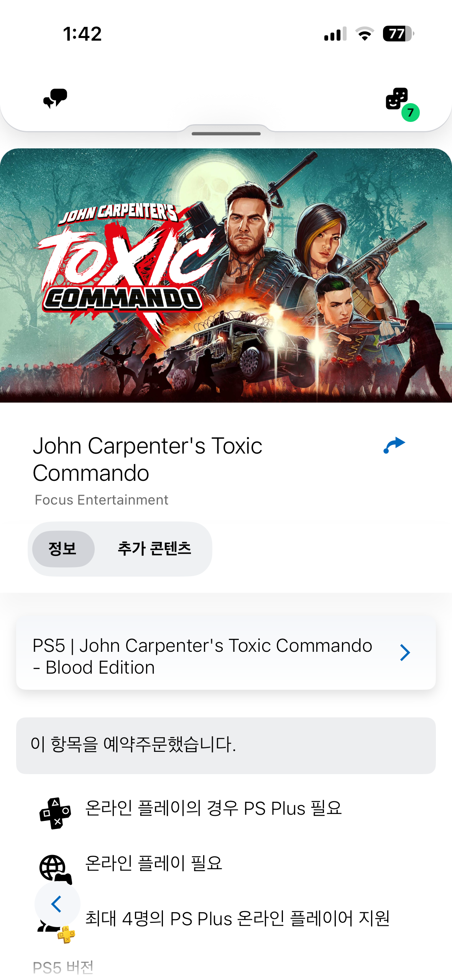Tap the game title John Carpenter's Toxic Commando

(148, 459)
